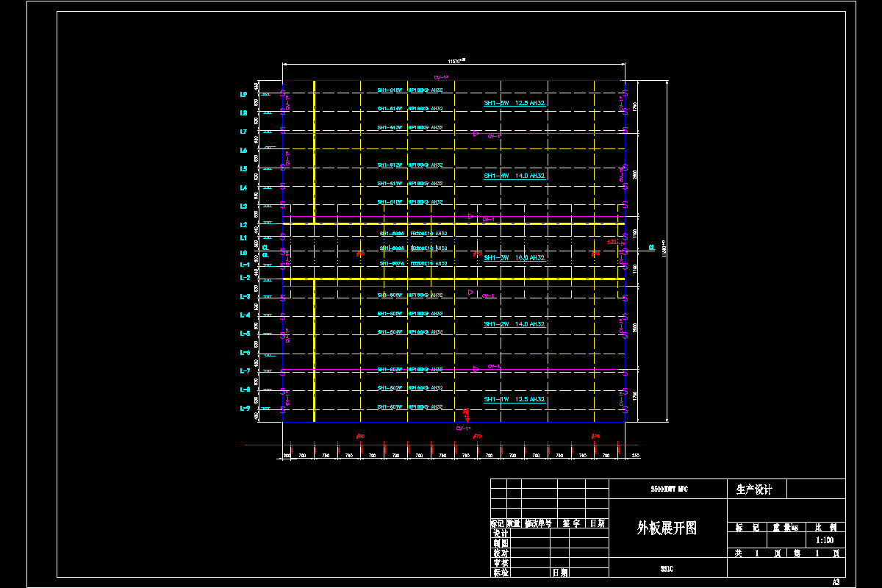882x588 pixels.
Task: Select the stiffener label SH1-615W
Action: tap(390, 90)
